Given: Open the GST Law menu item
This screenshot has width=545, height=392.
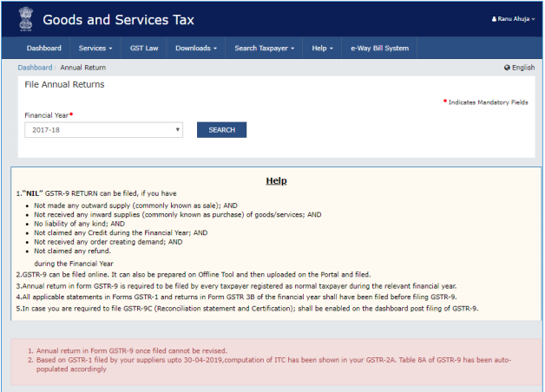Looking at the screenshot, I should pyautogui.click(x=144, y=49).
